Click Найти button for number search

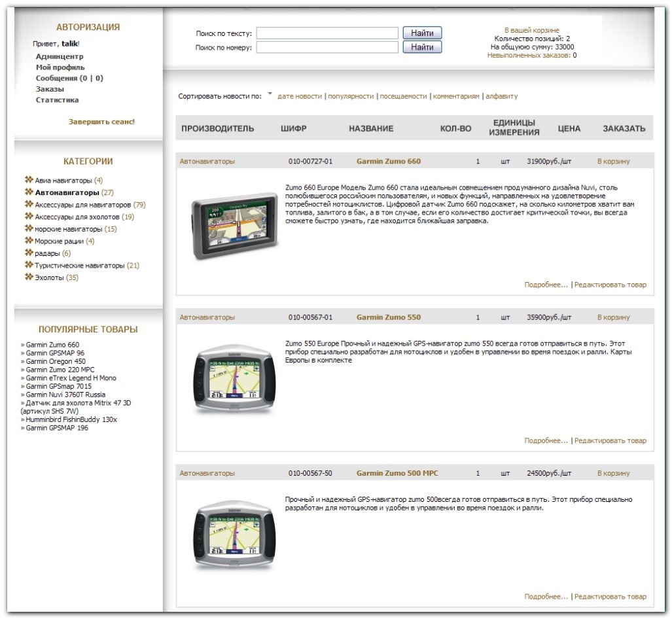pos(422,47)
